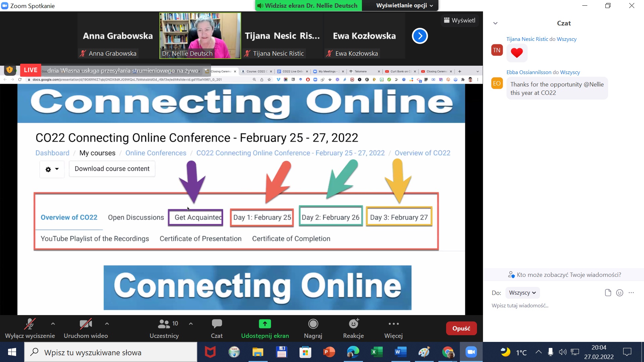The image size is (644, 362).
Task: Open course settings gear dropdown
Action: tap(52, 169)
